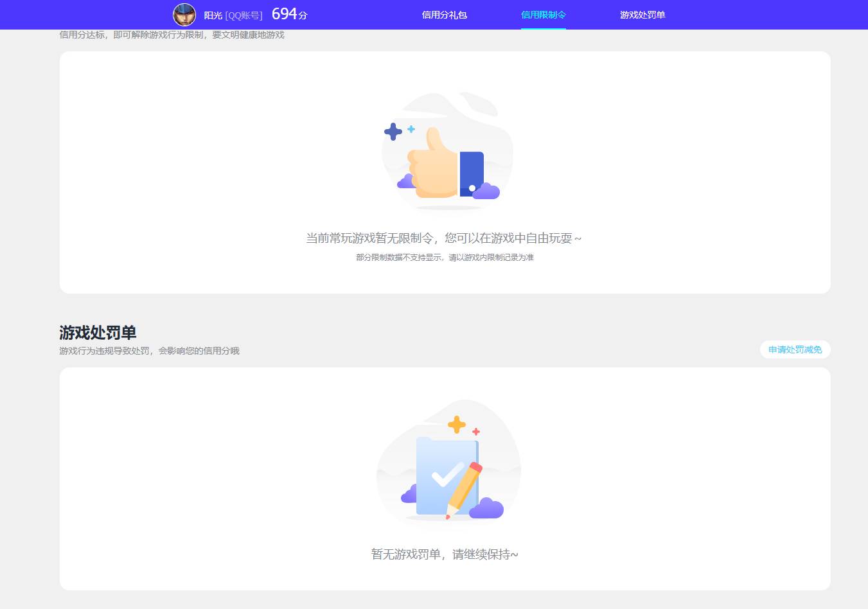
Task: Click the 694分 credit score display
Action: (x=287, y=13)
